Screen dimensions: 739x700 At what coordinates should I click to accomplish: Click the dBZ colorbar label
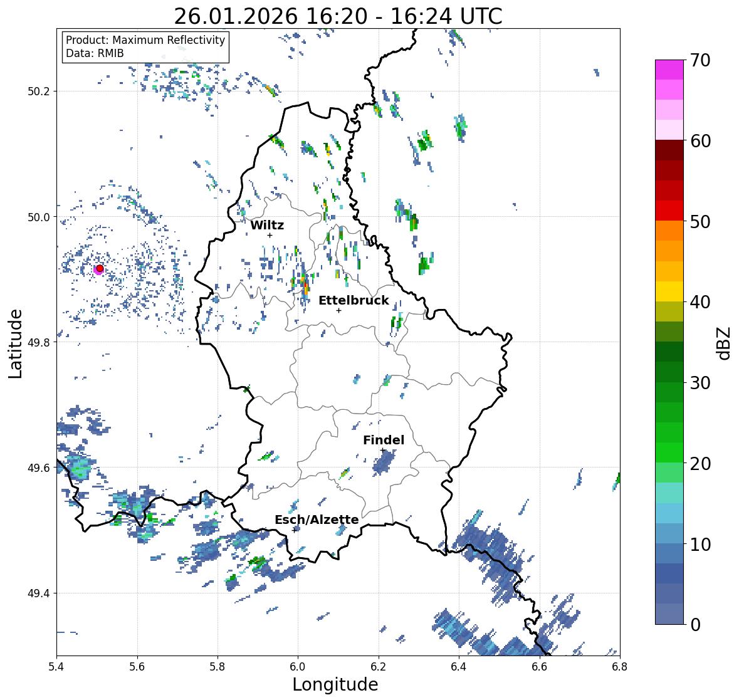pos(725,343)
